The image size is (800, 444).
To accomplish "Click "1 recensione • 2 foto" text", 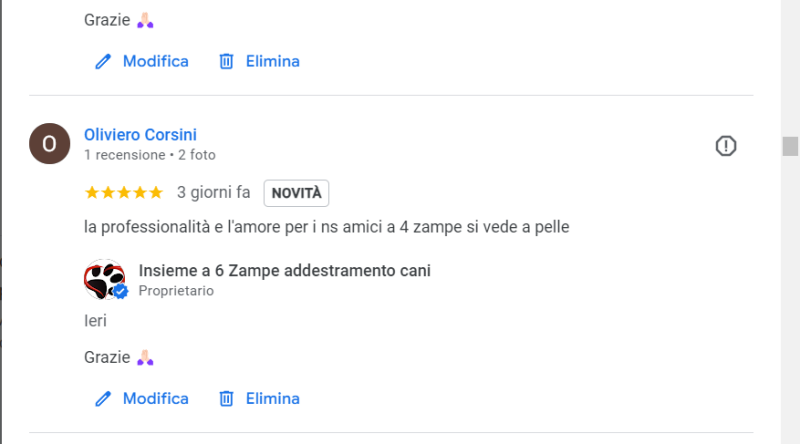I will pyautogui.click(x=150, y=155).
